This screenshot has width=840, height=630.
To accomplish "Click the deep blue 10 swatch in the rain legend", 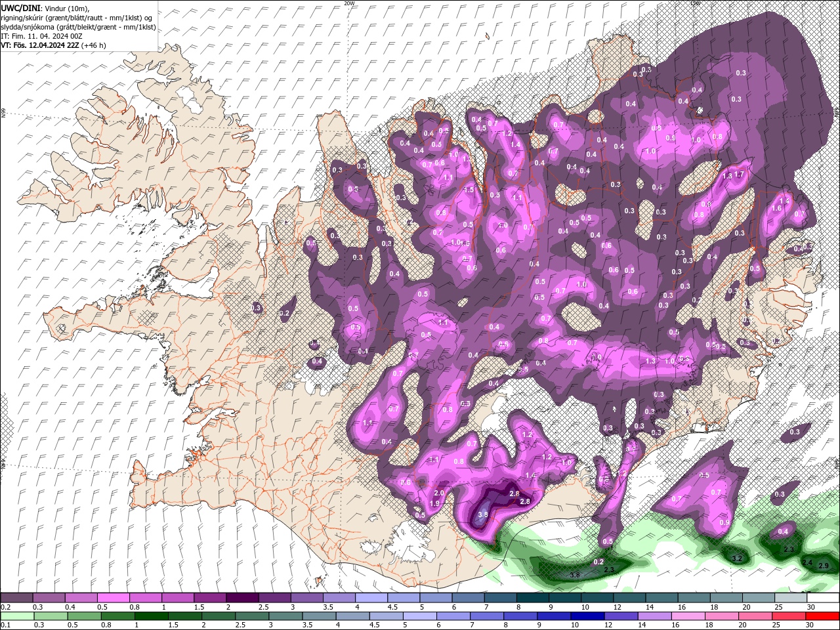I will coord(588,616).
